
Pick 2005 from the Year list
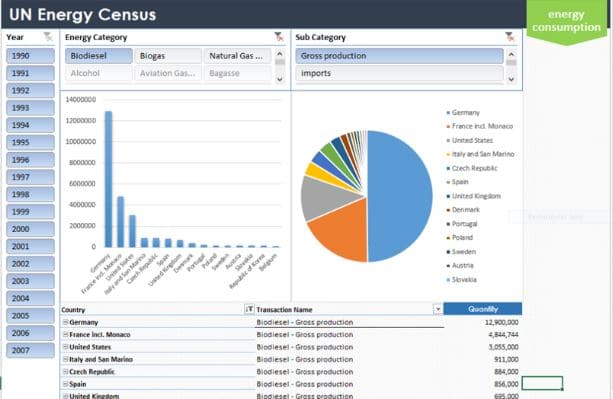pos(30,315)
